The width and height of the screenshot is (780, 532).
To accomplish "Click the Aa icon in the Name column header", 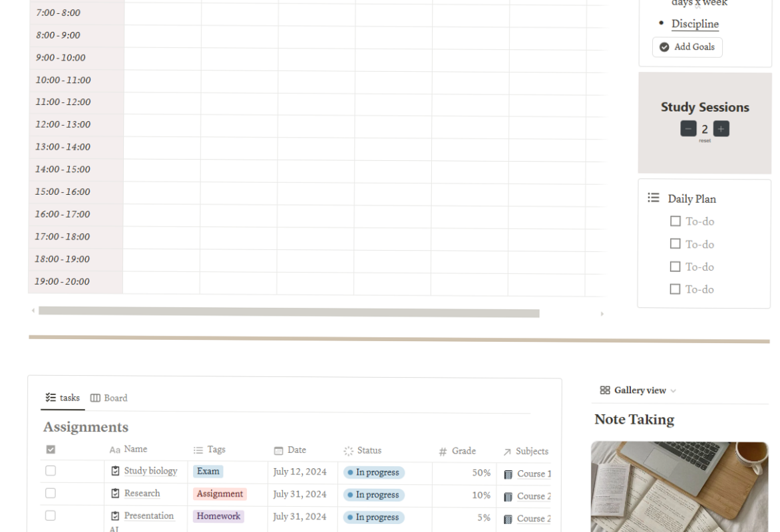I will 114,449.
